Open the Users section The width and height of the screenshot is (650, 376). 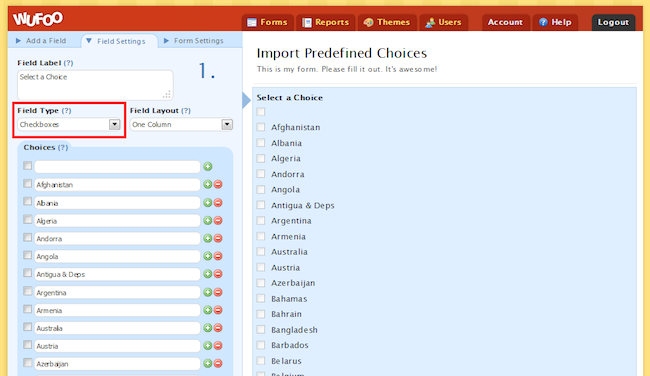(444, 22)
